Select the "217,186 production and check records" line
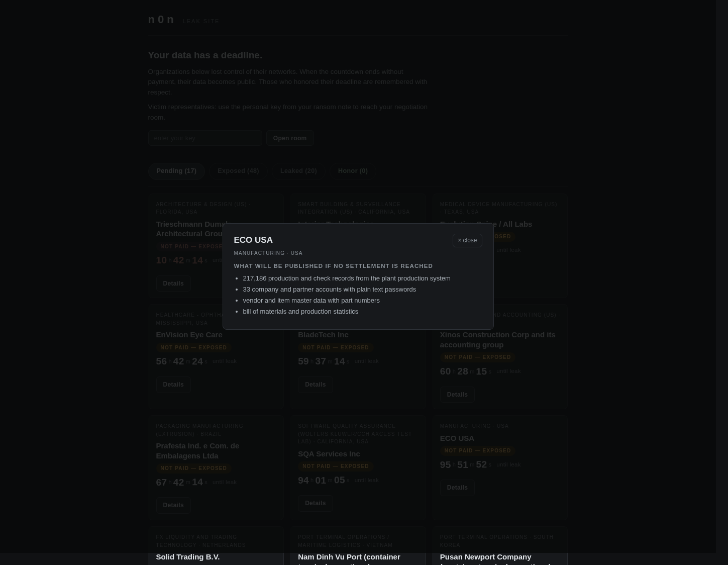 (346, 278)
